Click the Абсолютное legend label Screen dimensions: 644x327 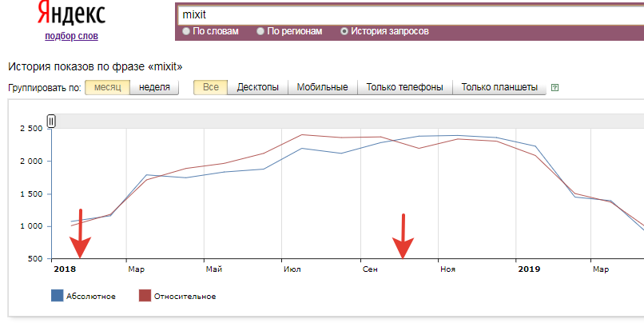[x=91, y=296]
